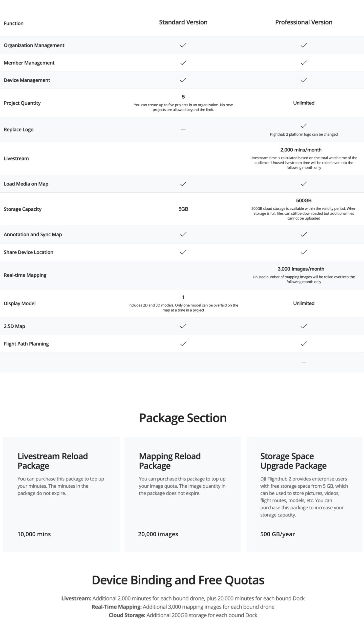Open the Livestream Reload Package card
The width and height of the screenshot is (364, 633).
pyautogui.click(x=61, y=495)
